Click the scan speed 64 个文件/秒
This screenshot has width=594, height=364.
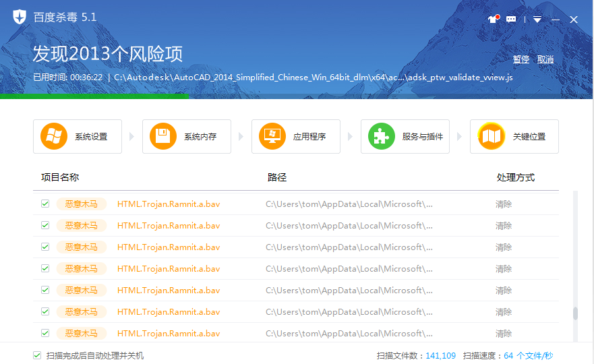click(x=528, y=356)
